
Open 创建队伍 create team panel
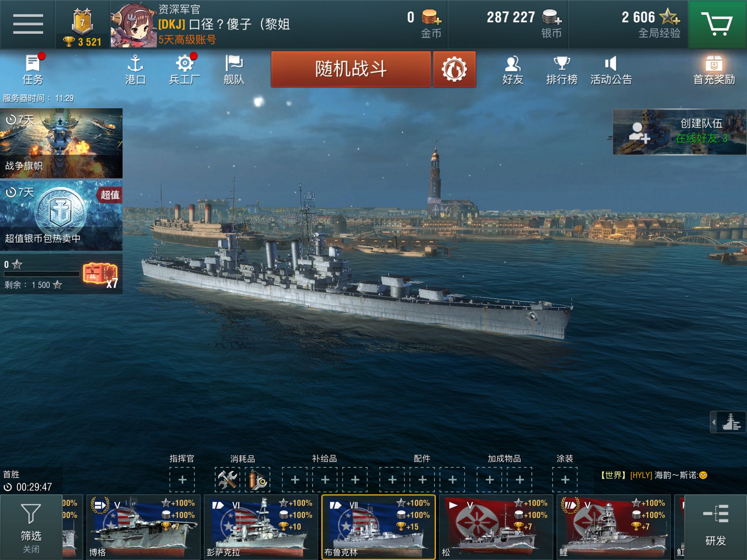(679, 132)
